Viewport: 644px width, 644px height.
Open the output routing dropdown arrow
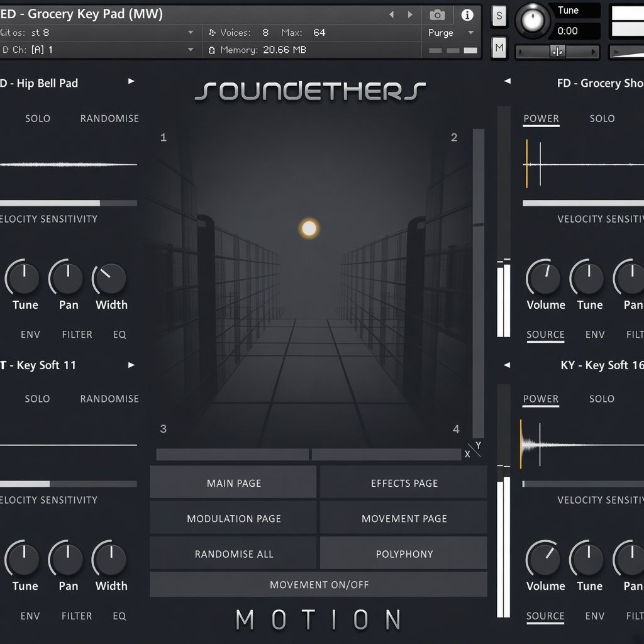point(191,33)
